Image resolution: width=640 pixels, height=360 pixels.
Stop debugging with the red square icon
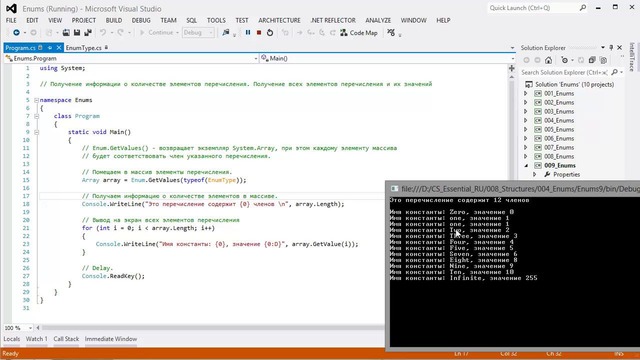(x=259, y=33)
